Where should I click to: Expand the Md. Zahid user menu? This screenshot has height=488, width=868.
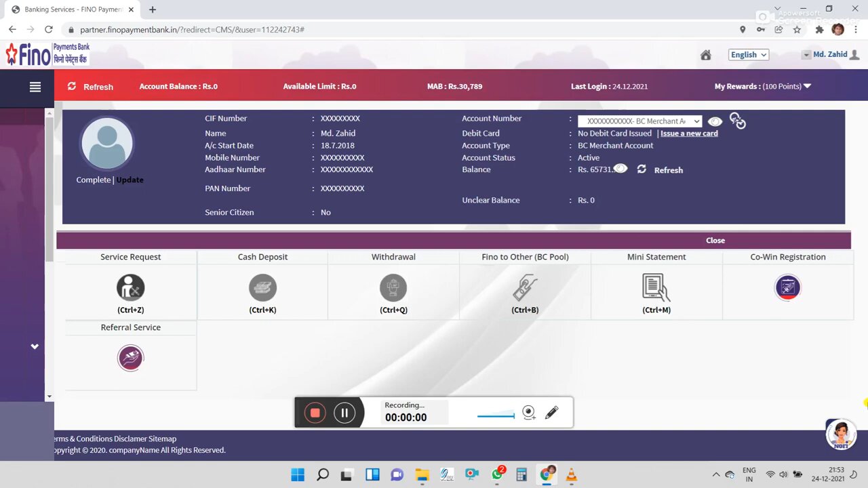806,55
